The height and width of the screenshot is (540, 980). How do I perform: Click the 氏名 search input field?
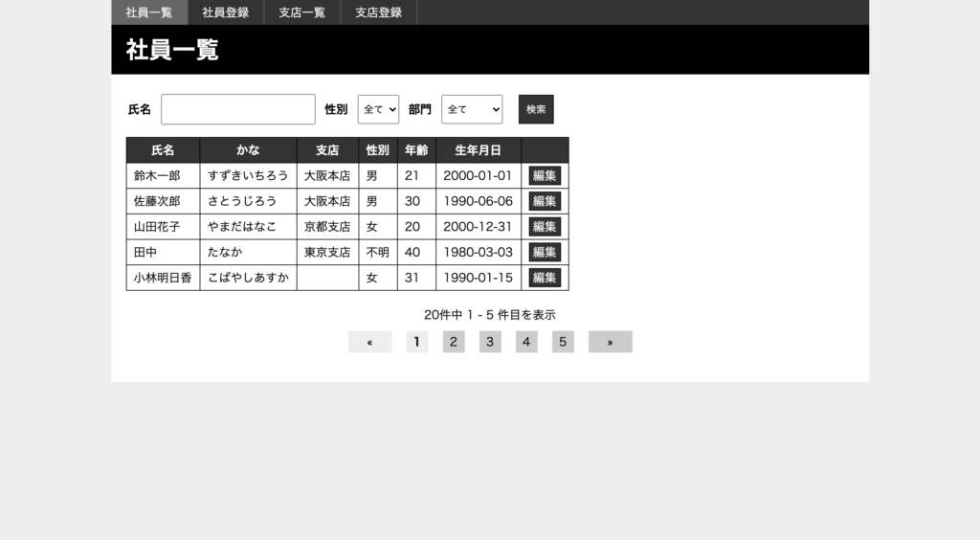click(238, 109)
